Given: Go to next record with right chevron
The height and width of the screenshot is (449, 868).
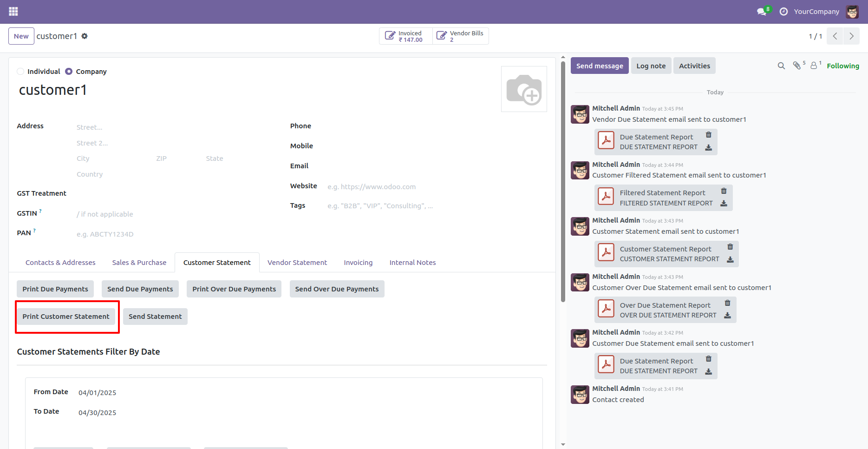Looking at the screenshot, I should point(851,36).
